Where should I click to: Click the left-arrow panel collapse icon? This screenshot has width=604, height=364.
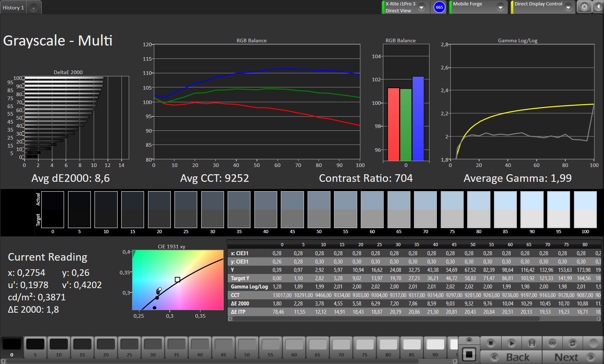[597, 7]
